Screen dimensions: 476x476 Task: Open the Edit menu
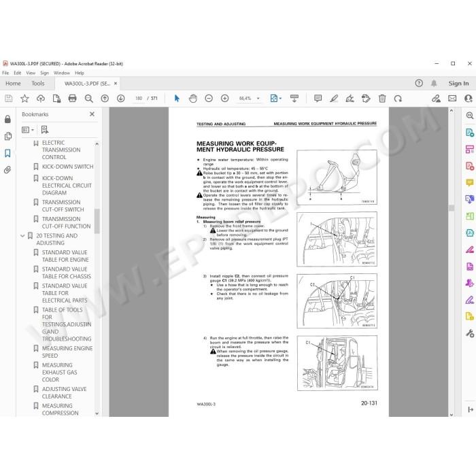(17, 73)
